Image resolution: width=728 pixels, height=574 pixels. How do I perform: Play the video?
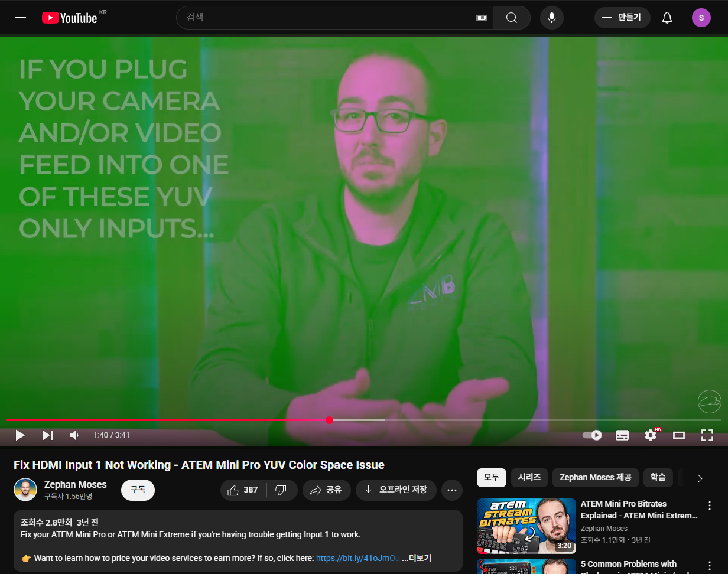pyautogui.click(x=20, y=435)
